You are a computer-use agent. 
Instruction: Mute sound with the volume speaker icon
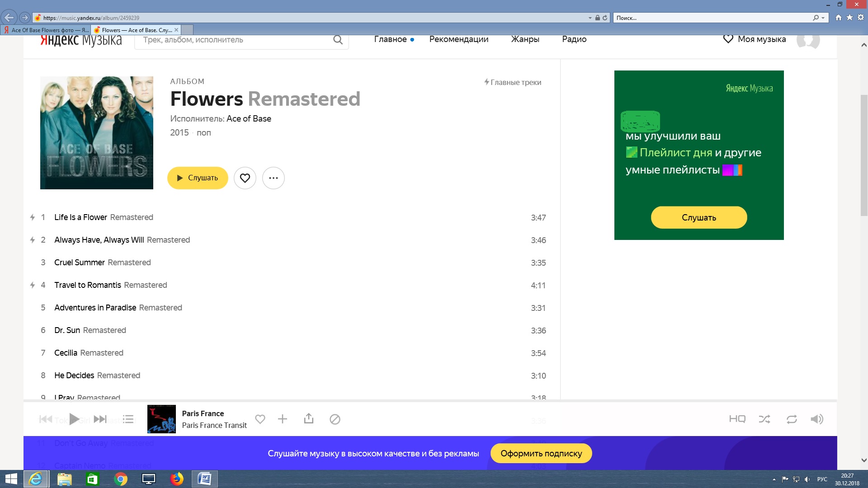tap(816, 419)
